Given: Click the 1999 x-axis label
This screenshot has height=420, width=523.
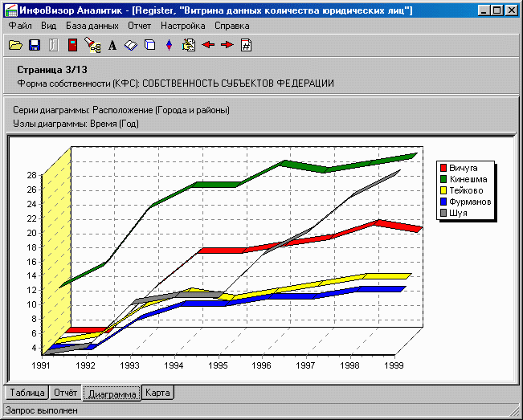Looking at the screenshot, I should [394, 365].
